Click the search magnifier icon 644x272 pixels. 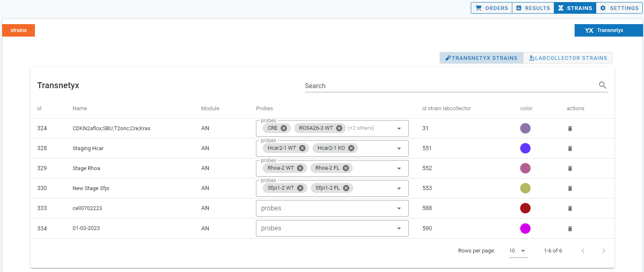coord(602,85)
